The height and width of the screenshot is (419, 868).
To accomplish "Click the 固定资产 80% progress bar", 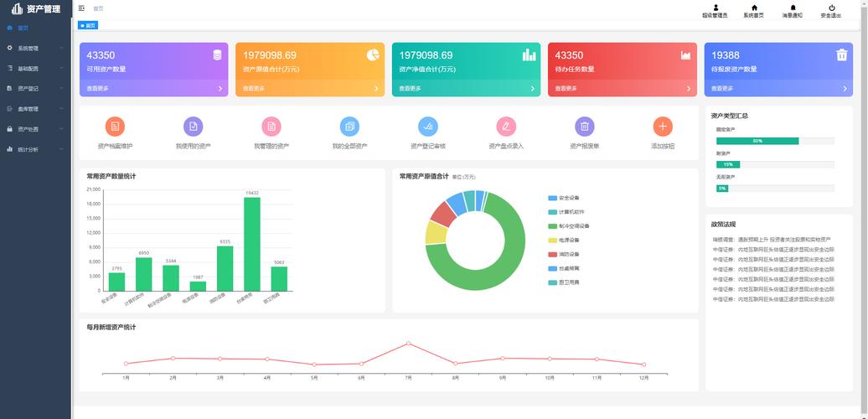I will 757,141.
